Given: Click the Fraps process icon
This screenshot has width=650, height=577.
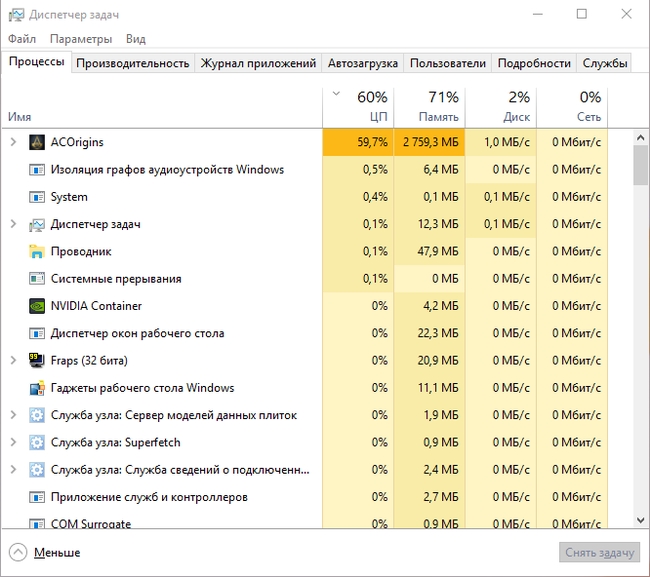Looking at the screenshot, I should pos(37,360).
